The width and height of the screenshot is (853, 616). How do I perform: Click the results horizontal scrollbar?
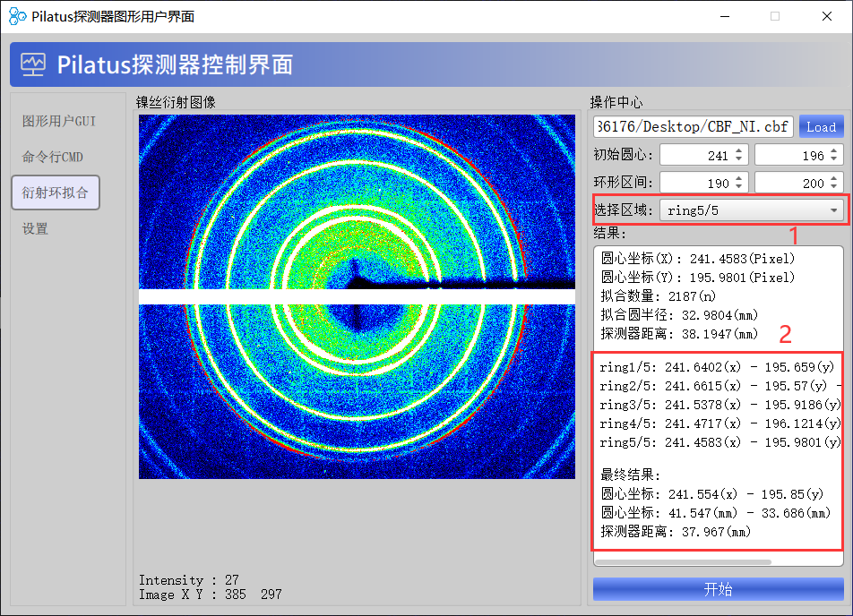pyautogui.click(x=684, y=562)
